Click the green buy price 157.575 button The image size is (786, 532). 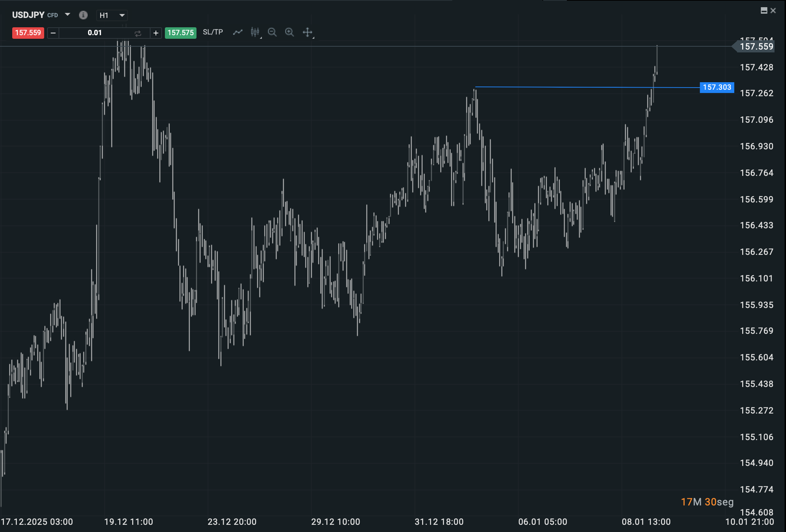[x=180, y=33]
